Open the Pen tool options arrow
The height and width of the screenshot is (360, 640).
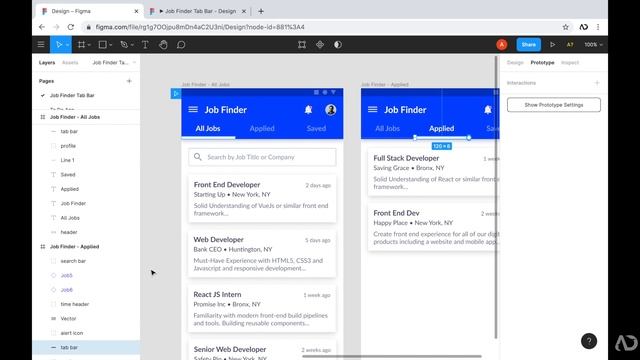point(132,45)
